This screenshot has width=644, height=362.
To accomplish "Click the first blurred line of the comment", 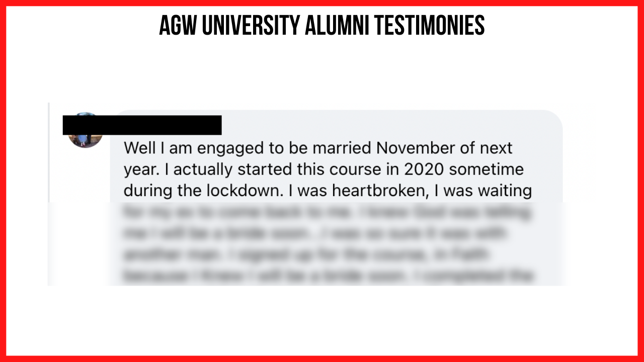I will pos(327,213).
